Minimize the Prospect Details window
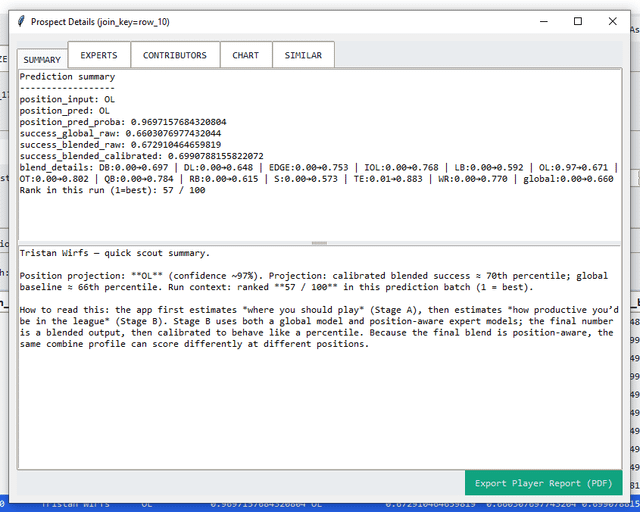This screenshot has width=640, height=512. coord(532,21)
